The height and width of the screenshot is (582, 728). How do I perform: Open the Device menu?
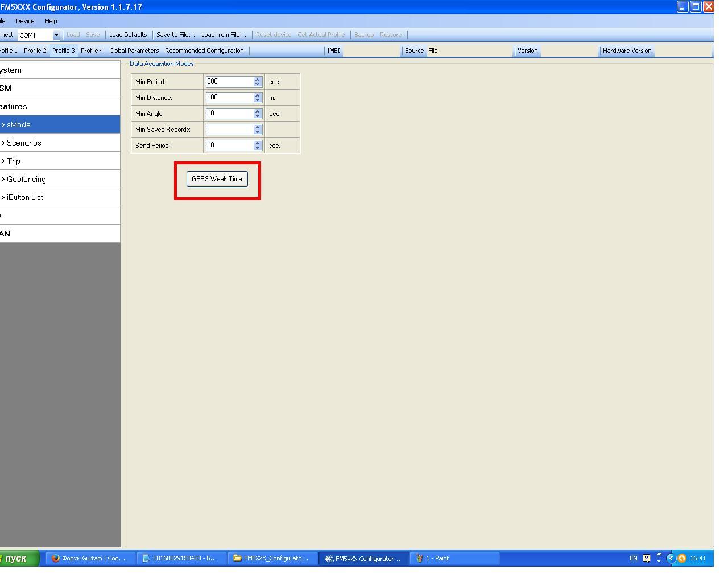click(x=25, y=21)
